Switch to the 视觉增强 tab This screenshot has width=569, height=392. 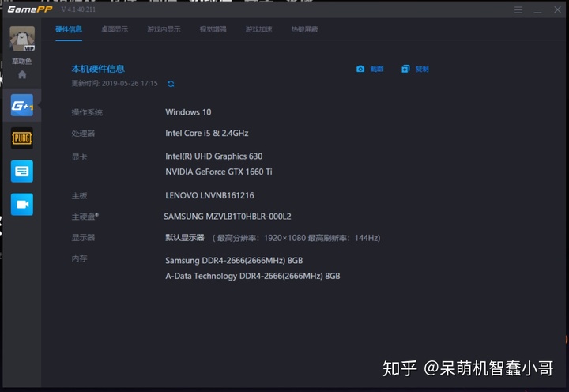coord(213,29)
